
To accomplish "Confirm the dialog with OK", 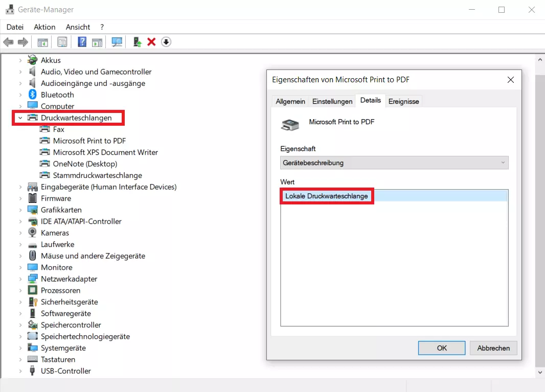I will [x=441, y=348].
